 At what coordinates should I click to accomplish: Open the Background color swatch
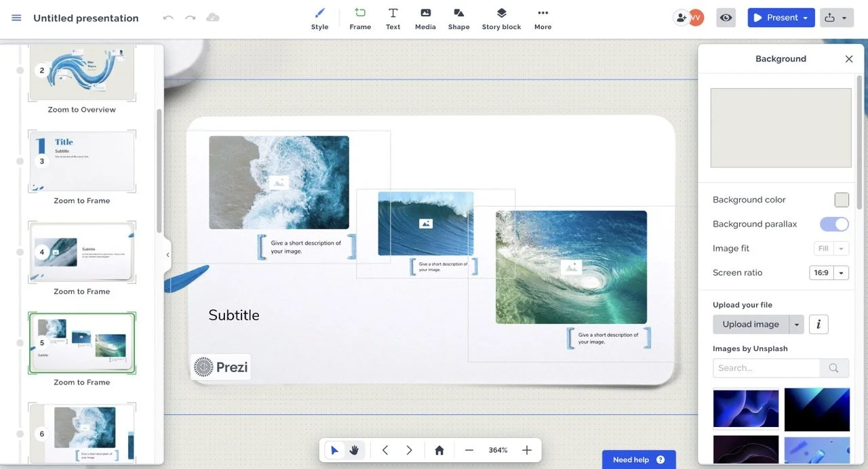point(841,199)
